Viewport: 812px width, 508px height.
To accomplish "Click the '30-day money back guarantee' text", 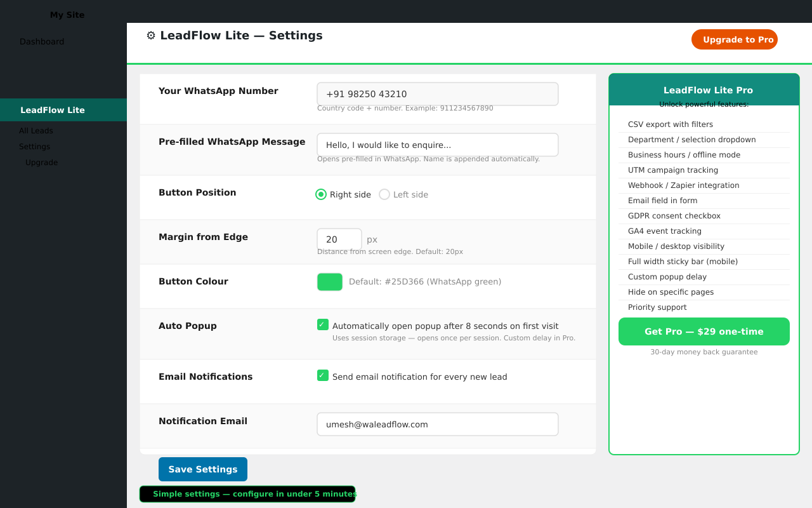I will [x=704, y=352].
